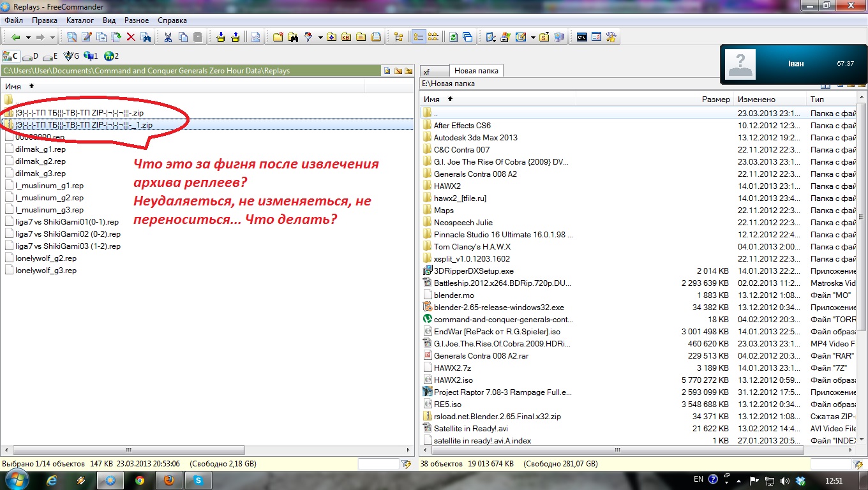868x490 pixels.
Task: Go back with the green left arrow
Action: pos(16,37)
